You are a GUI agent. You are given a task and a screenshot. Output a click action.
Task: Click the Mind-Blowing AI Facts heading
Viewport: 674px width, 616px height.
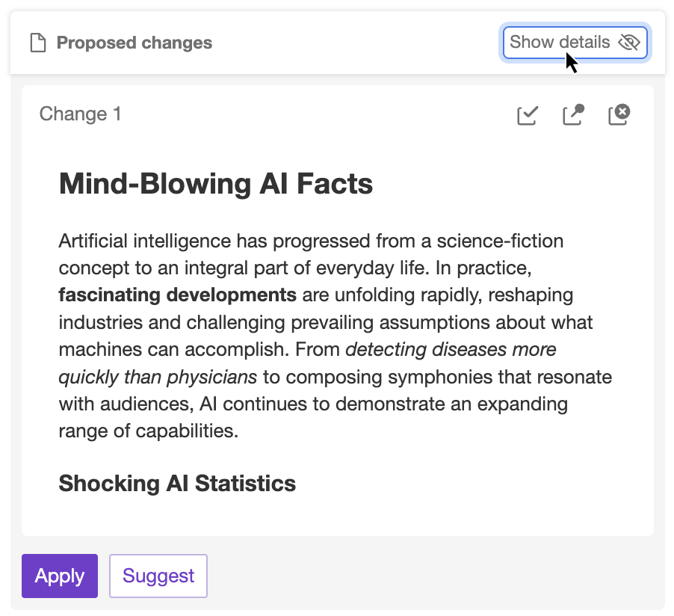(215, 183)
